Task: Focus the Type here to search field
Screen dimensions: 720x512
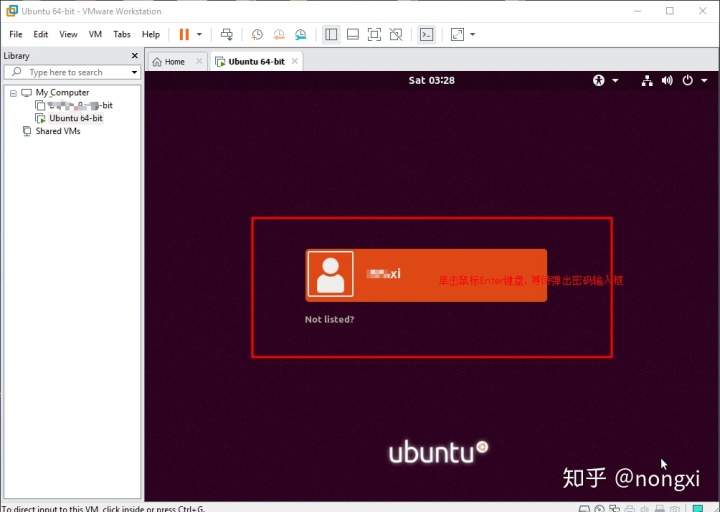Action: 71,72
